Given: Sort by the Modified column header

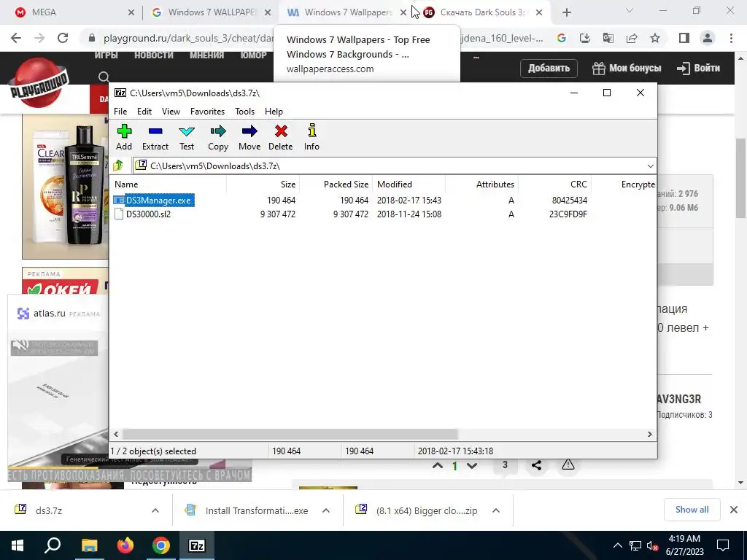Looking at the screenshot, I should click(x=409, y=184).
